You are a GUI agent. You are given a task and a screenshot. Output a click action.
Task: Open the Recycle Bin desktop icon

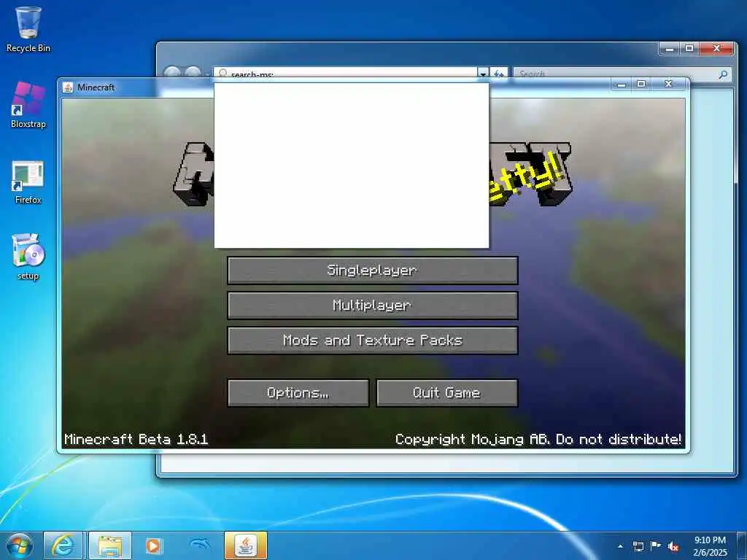point(28,29)
